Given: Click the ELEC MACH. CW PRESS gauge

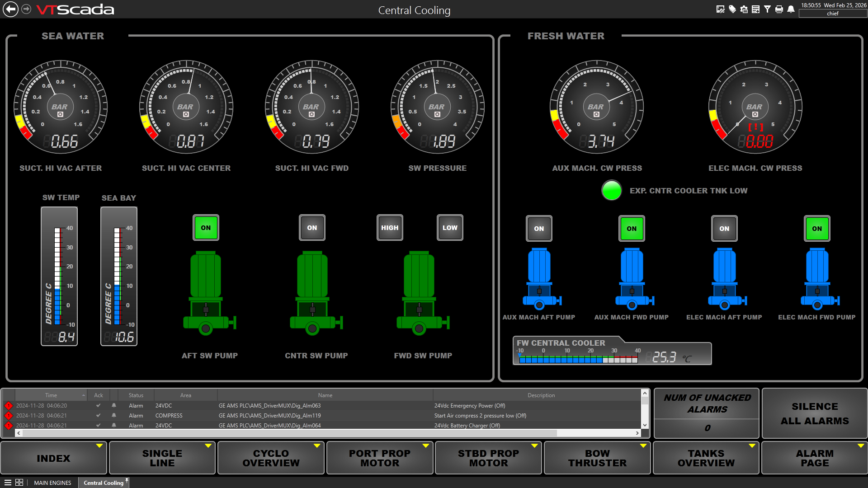Looking at the screenshot, I should (x=755, y=107).
